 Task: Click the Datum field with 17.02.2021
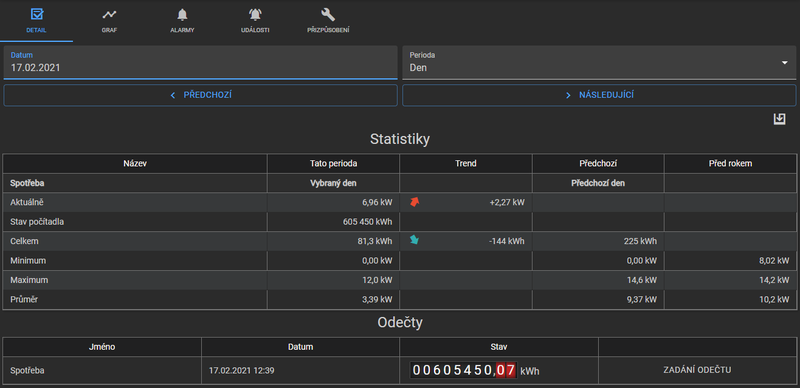tap(201, 62)
